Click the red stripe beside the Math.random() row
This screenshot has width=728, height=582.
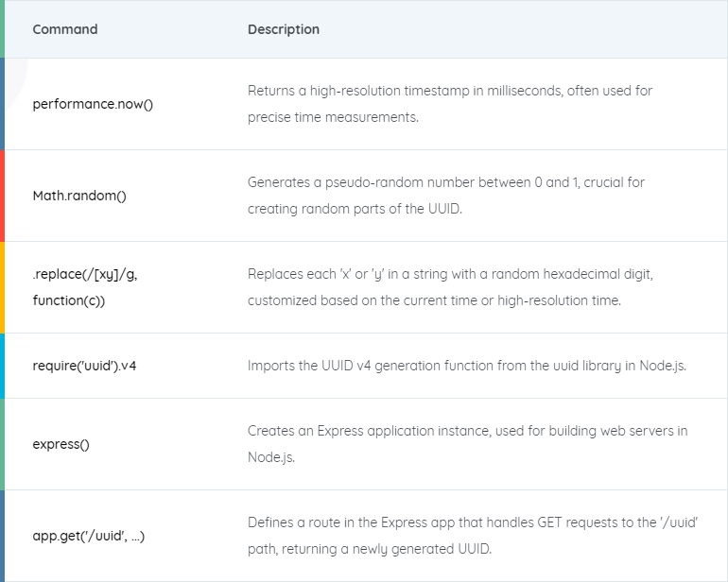(2, 196)
